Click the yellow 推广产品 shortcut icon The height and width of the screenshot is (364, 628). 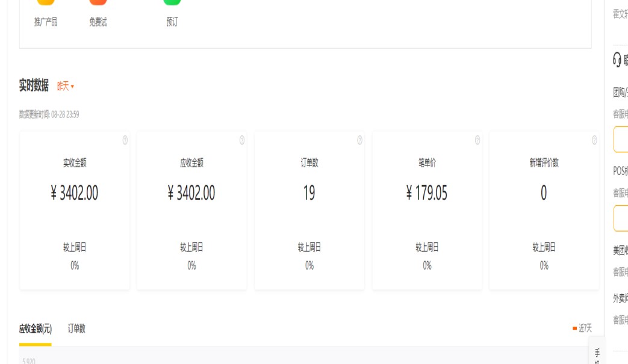[46, 2]
